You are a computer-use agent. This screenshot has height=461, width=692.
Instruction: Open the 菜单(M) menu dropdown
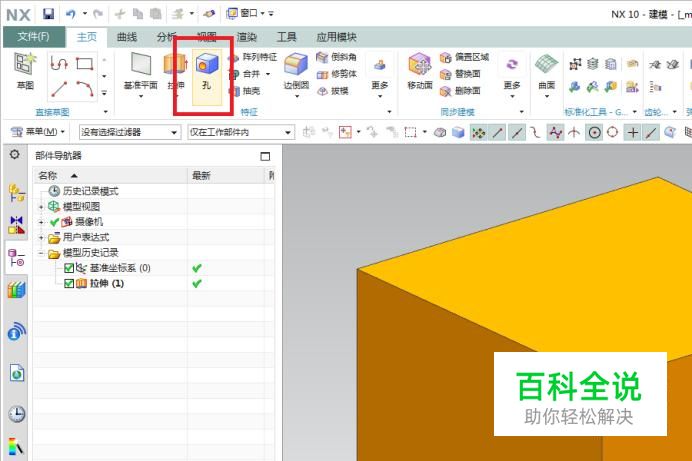[38, 132]
